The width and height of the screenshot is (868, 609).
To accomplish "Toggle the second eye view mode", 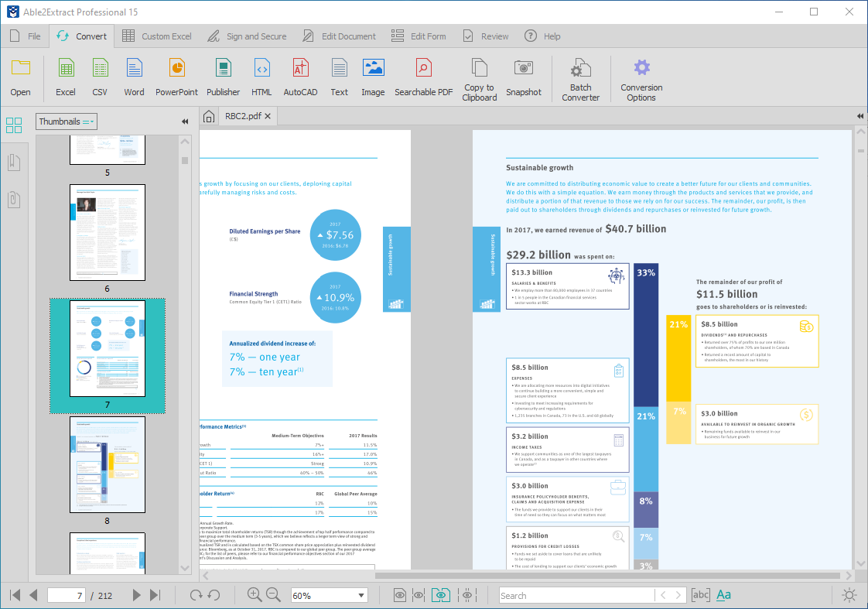I will click(x=419, y=595).
